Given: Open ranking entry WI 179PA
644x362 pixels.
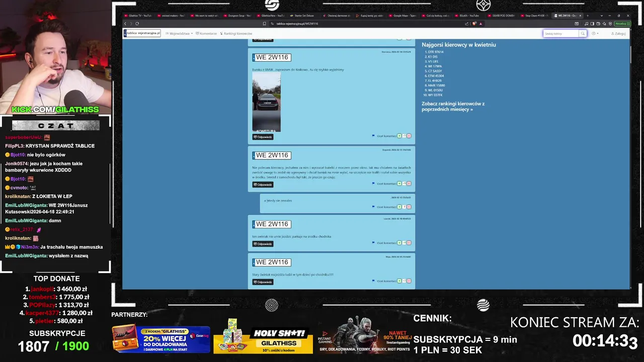Looking at the screenshot, I should 435,66.
